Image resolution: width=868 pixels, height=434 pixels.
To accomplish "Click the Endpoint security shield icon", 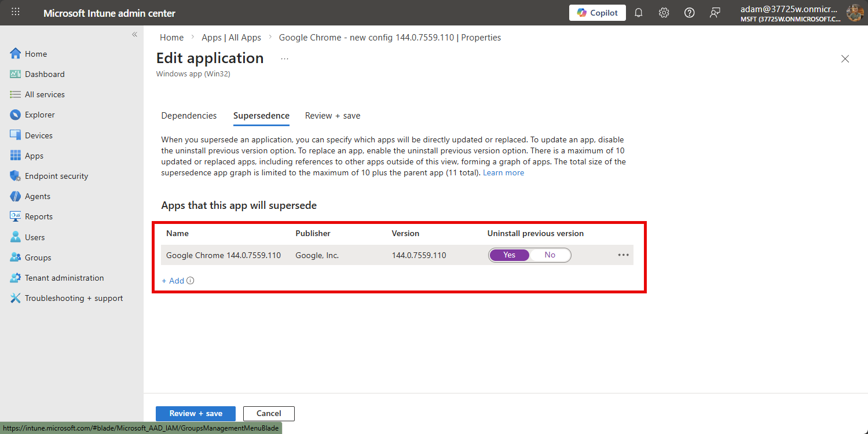I will tap(15, 176).
